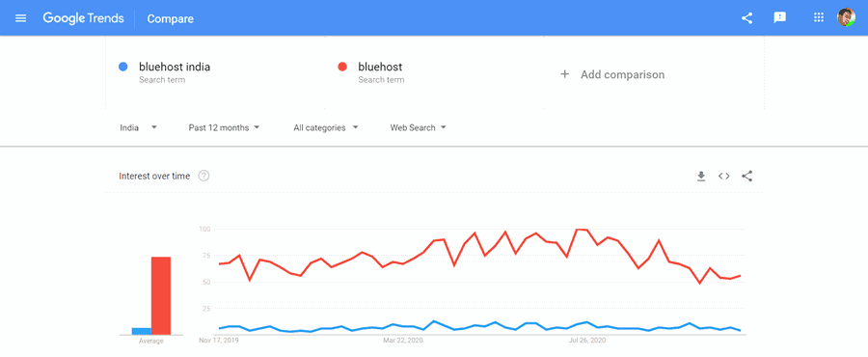
Task: Open the send feedback icon
Action: coord(780,18)
